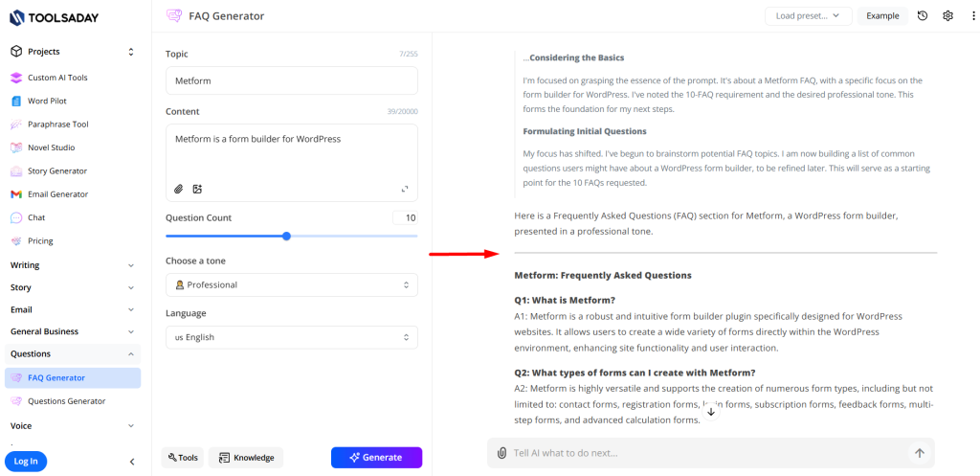Click the Toolsaday logo

point(54,18)
